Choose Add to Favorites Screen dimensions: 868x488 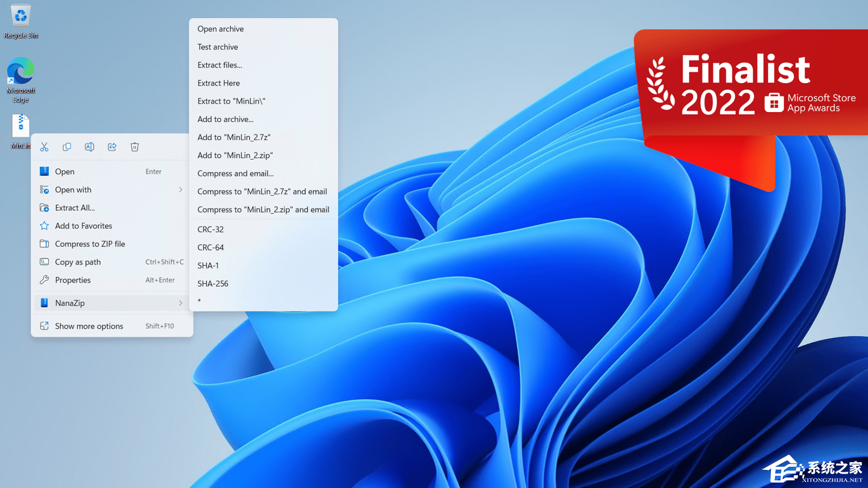[112, 226]
